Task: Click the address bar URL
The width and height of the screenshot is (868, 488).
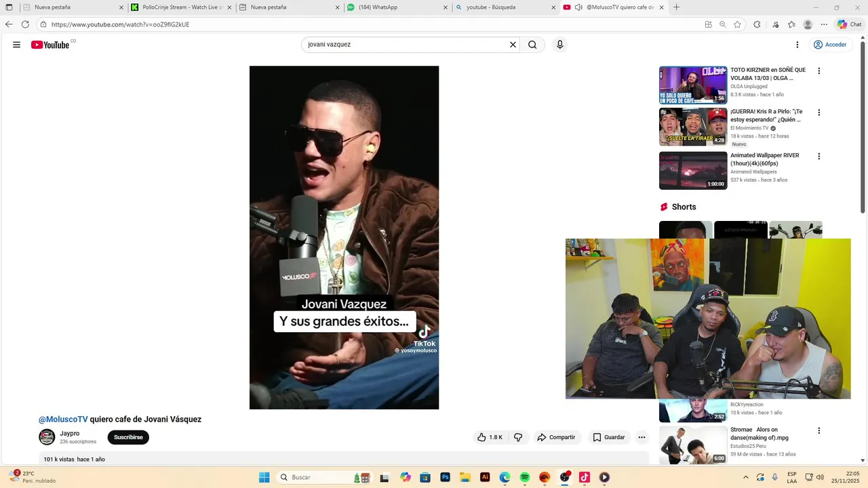Action: (x=121, y=24)
